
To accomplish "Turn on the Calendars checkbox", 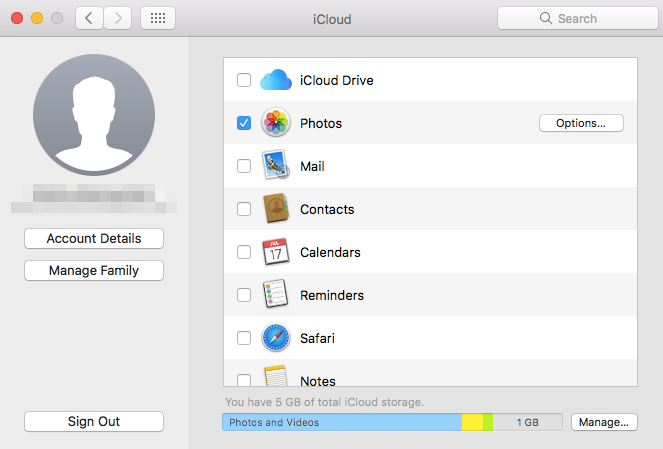I will pyautogui.click(x=244, y=252).
